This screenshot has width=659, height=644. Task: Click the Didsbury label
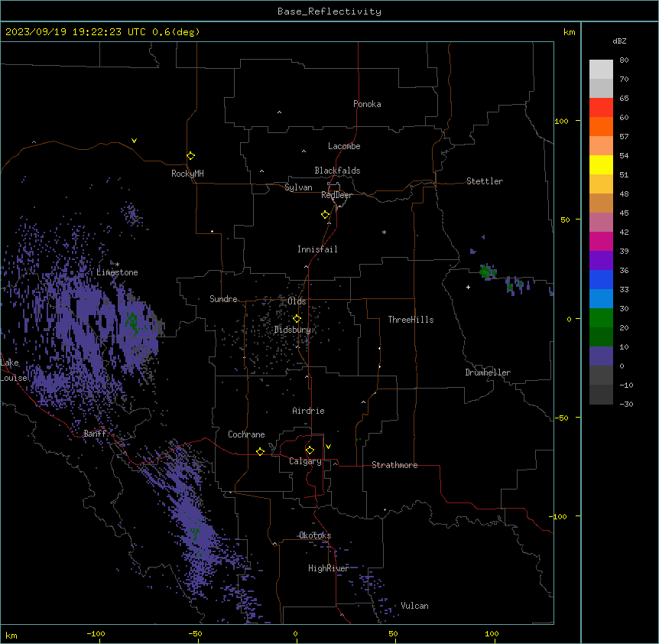[293, 330]
